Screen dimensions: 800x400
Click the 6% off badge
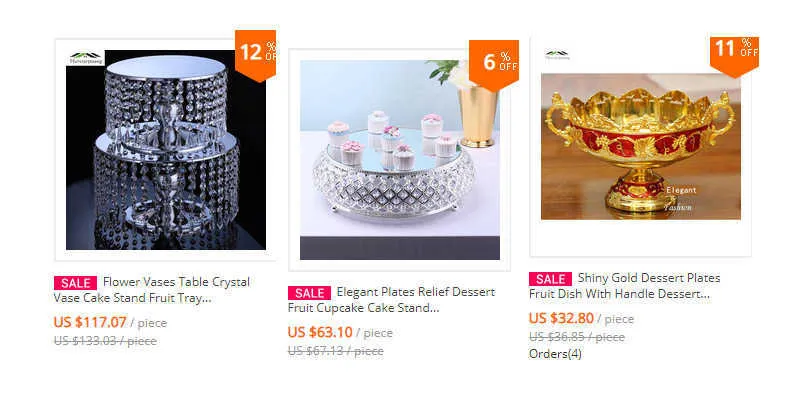pyautogui.click(x=494, y=63)
